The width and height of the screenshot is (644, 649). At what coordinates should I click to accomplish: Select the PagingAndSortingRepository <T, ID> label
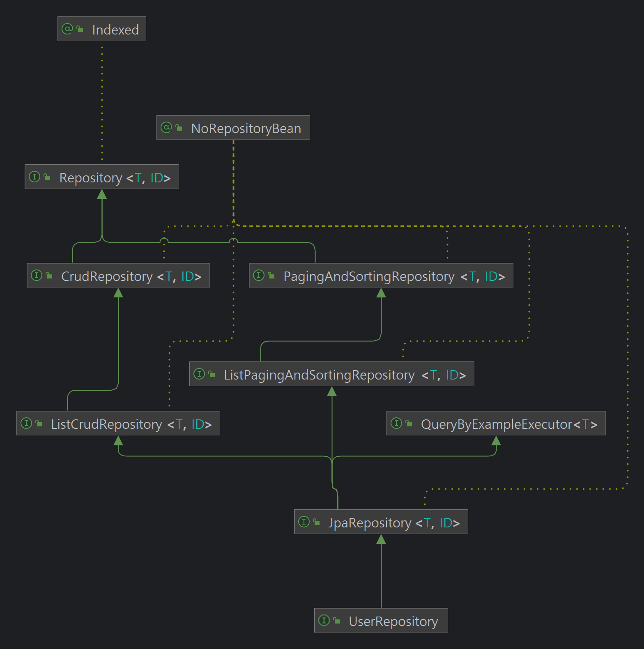pos(394,276)
